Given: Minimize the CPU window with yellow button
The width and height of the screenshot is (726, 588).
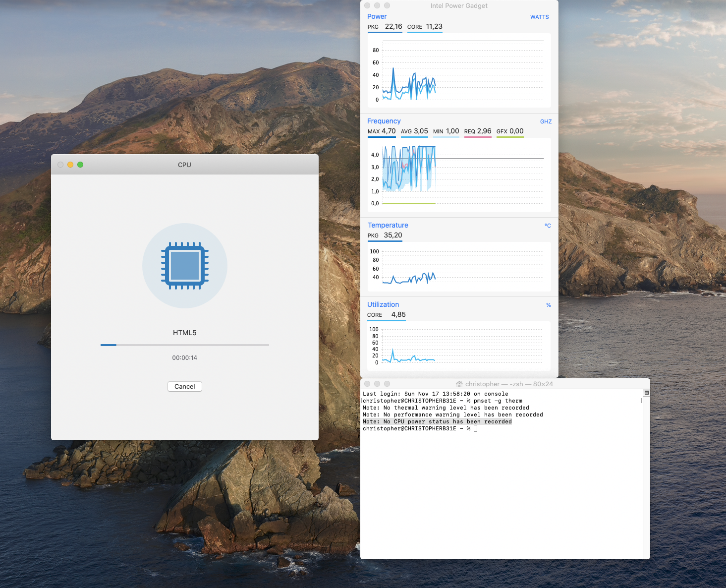Looking at the screenshot, I should click(70, 165).
